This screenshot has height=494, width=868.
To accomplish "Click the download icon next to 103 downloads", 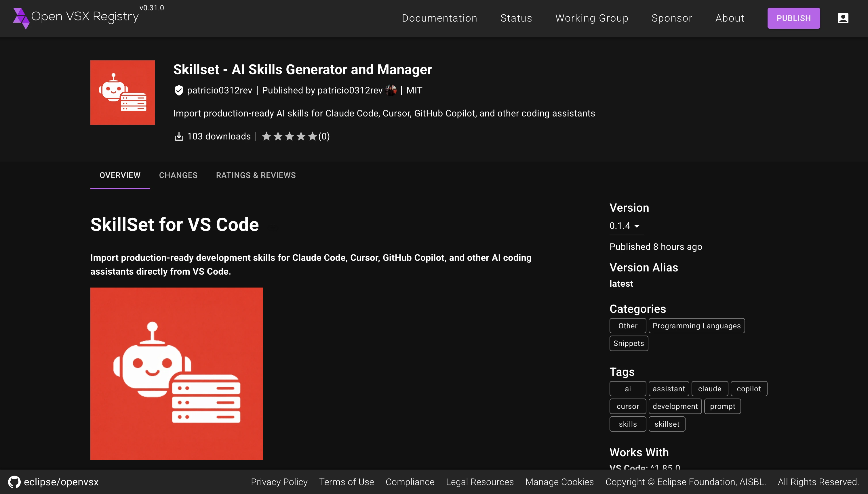I will coord(179,136).
